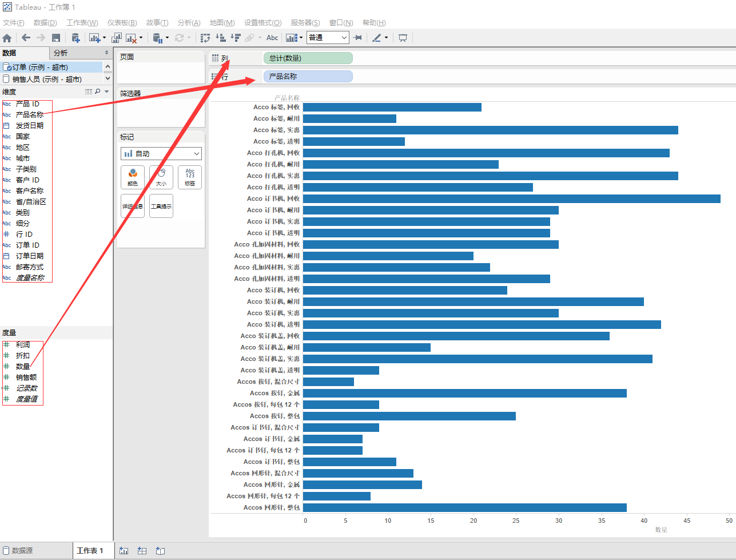Click the Tableau start page home icon
The width and height of the screenshot is (736, 560).
7,38
